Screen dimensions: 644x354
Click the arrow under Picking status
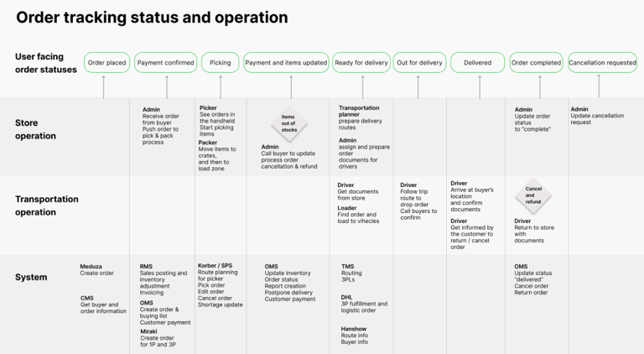(x=221, y=86)
